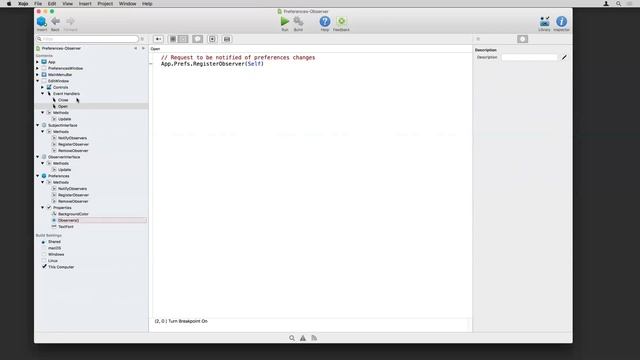Click the breakpoint toggle editor toolbar icon
Viewport: 640px width, 360px height.
[x=212, y=39]
